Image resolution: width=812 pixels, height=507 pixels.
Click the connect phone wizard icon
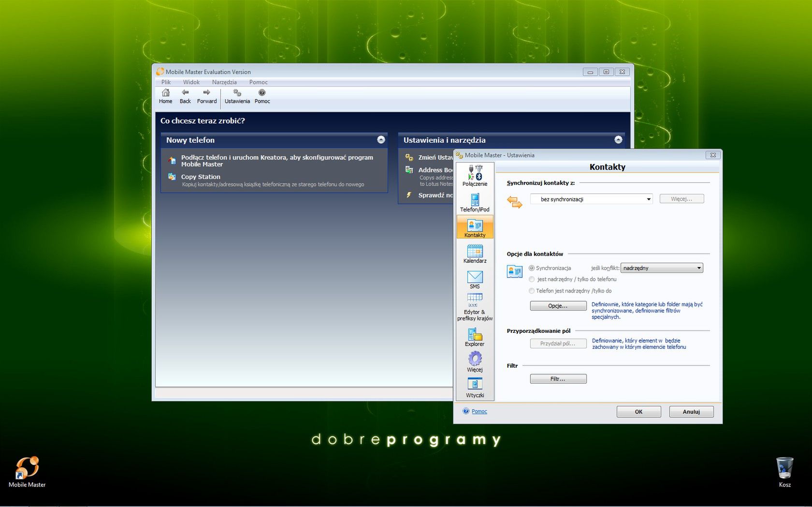point(172,160)
